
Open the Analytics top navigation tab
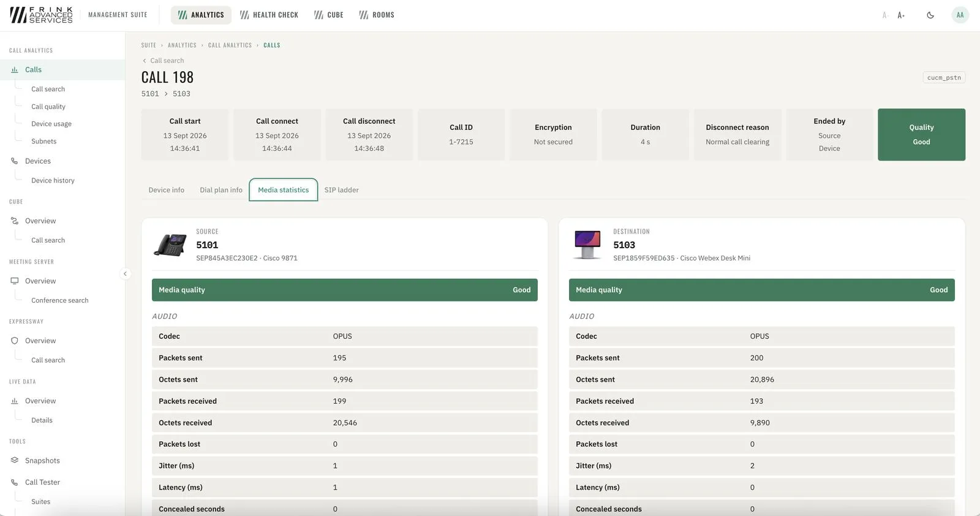tap(201, 15)
